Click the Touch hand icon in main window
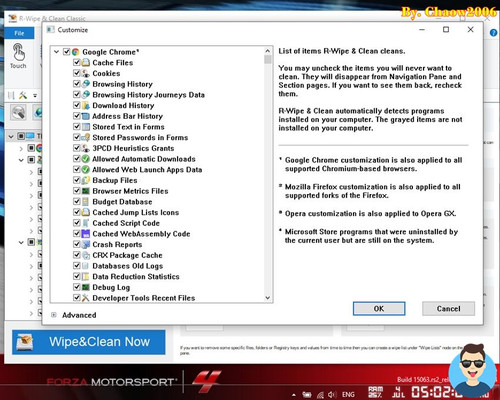The height and width of the screenshot is (400, 500). pyautogui.click(x=18, y=52)
